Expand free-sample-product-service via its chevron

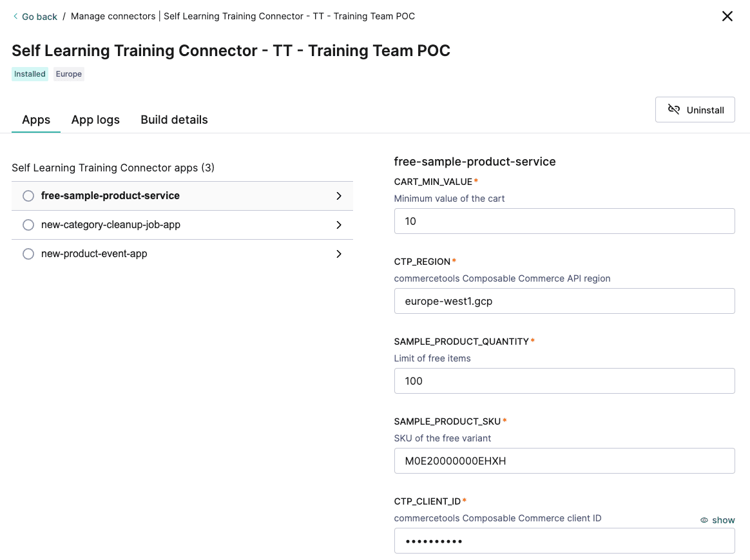339,196
